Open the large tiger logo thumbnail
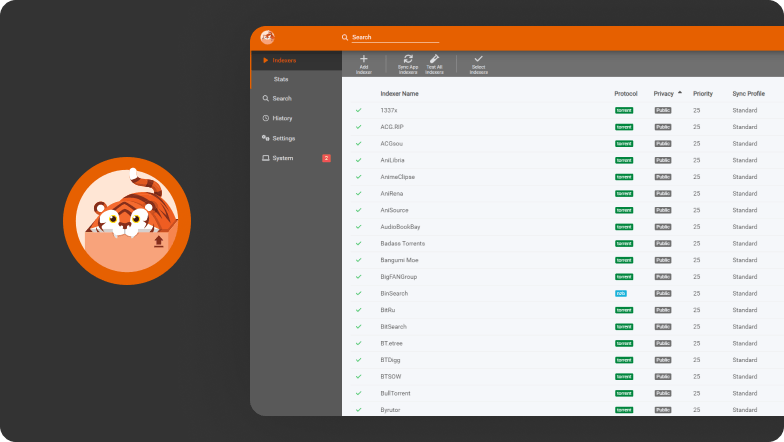This screenshot has width=784, height=442. pos(127,221)
